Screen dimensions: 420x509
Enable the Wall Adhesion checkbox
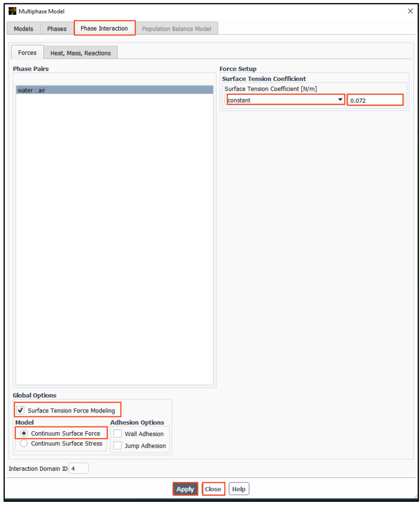tap(118, 433)
